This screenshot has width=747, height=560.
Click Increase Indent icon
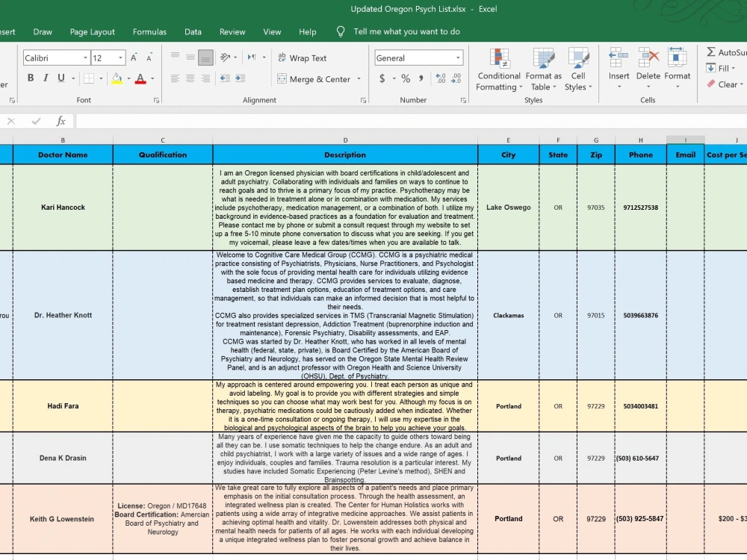tap(240, 78)
